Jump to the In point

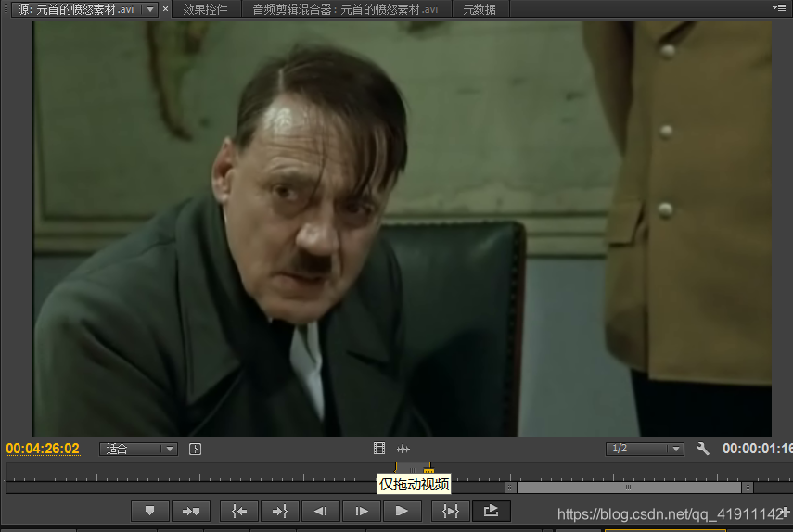[x=239, y=511]
